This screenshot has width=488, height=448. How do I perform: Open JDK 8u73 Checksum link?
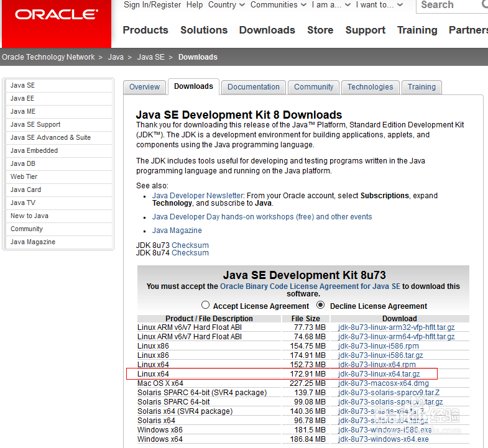point(190,245)
